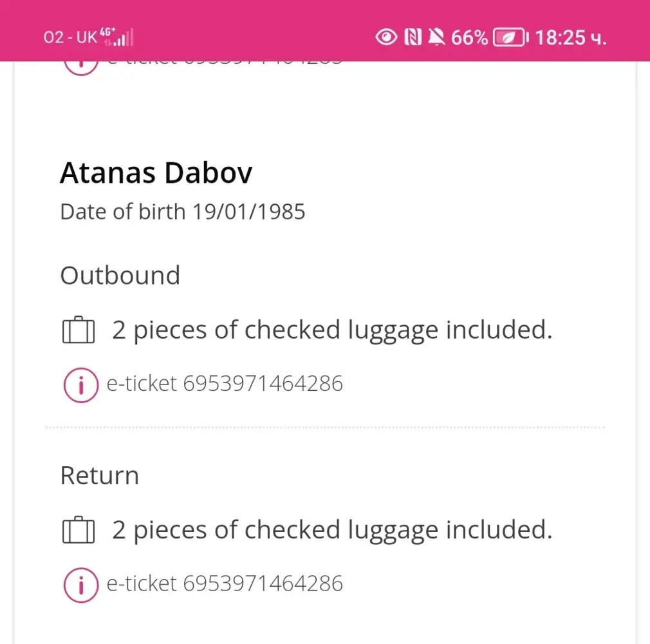Image resolution: width=650 pixels, height=644 pixels.
Task: Select the Outbound e-ticket number 6953971464286
Action: (x=263, y=384)
